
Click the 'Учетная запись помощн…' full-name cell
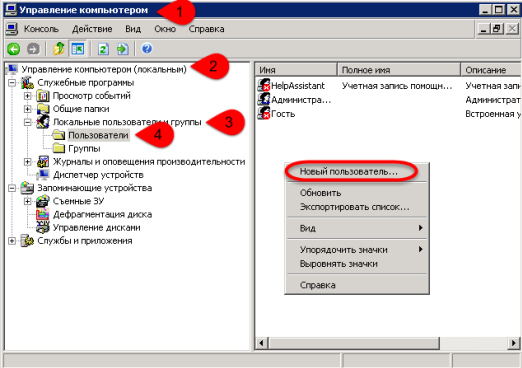pos(397,86)
